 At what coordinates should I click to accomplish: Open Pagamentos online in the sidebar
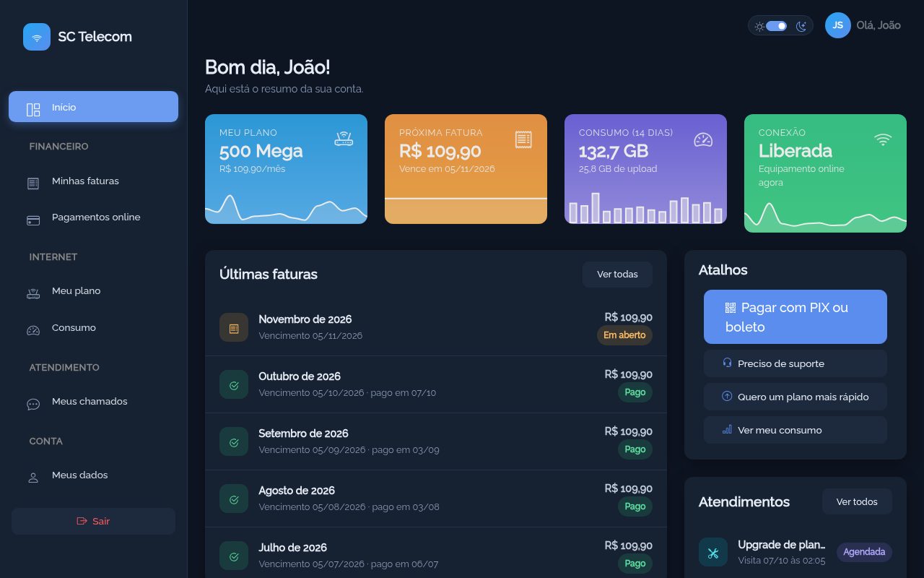coord(93,217)
